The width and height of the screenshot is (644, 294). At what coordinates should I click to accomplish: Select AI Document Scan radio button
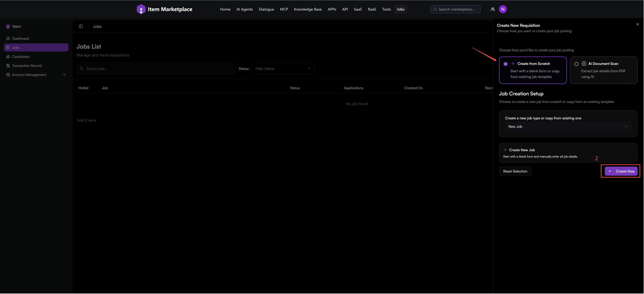(576, 64)
